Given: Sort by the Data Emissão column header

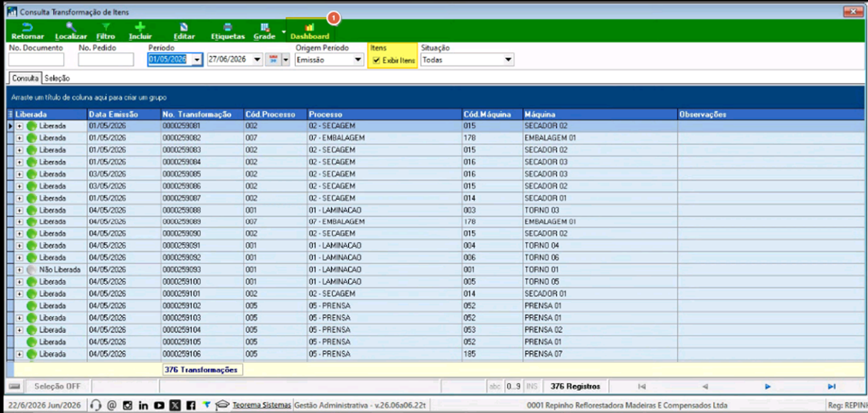Looking at the screenshot, I should coord(124,114).
